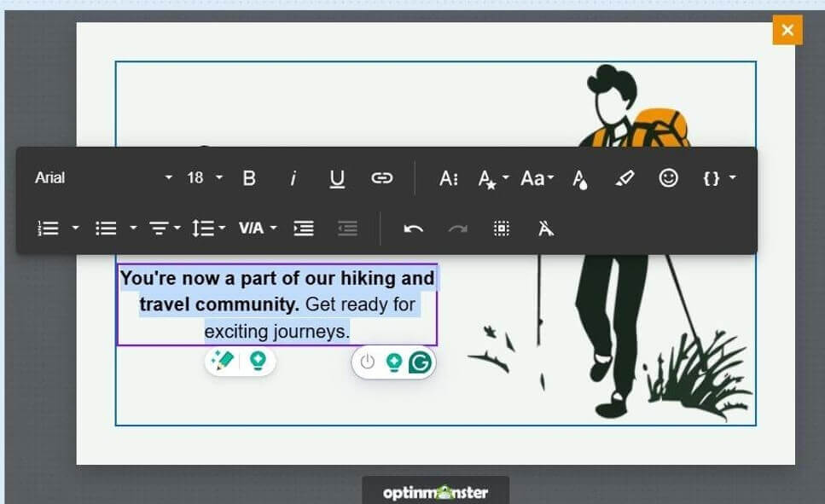The width and height of the screenshot is (825, 504).
Task: Toggle underline on the selected text
Action: [x=337, y=177]
